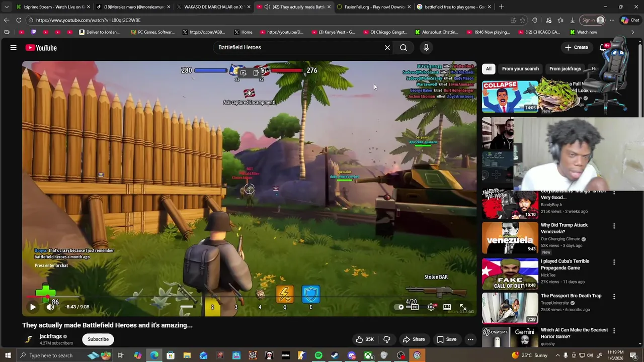The width and height of the screenshot is (644, 362).
Task: Click COLLAPSE video thumbnail
Action: click(x=510, y=97)
